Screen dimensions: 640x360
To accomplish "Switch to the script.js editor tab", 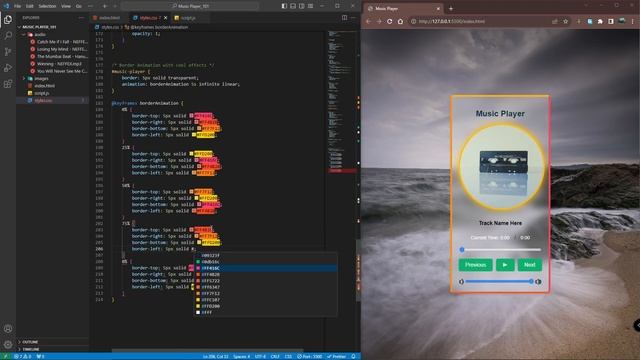I will [x=187, y=18].
